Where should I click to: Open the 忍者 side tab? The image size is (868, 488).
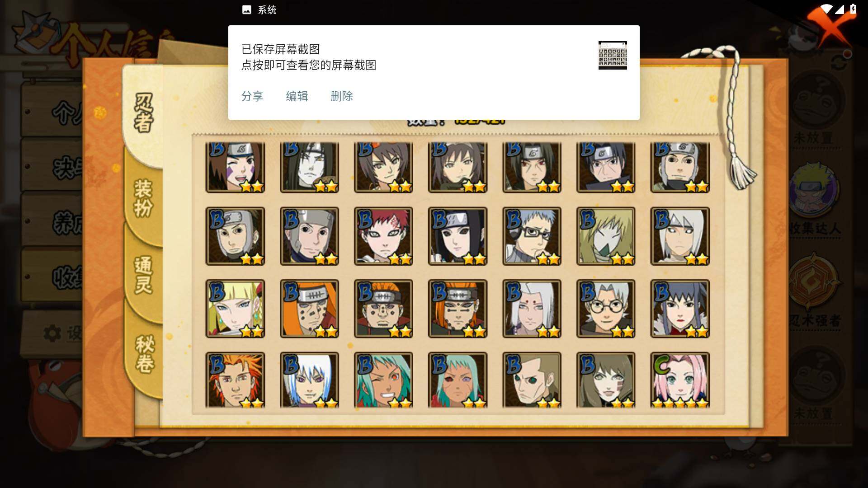click(x=143, y=113)
